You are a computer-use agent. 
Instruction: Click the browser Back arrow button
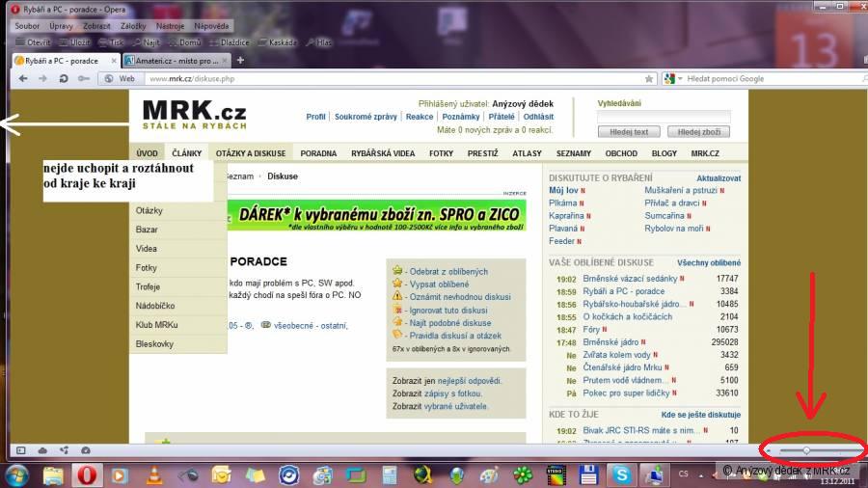click(x=23, y=78)
